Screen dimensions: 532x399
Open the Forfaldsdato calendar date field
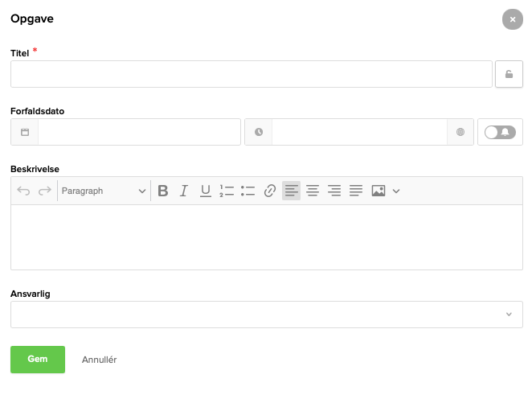[x=138, y=132]
